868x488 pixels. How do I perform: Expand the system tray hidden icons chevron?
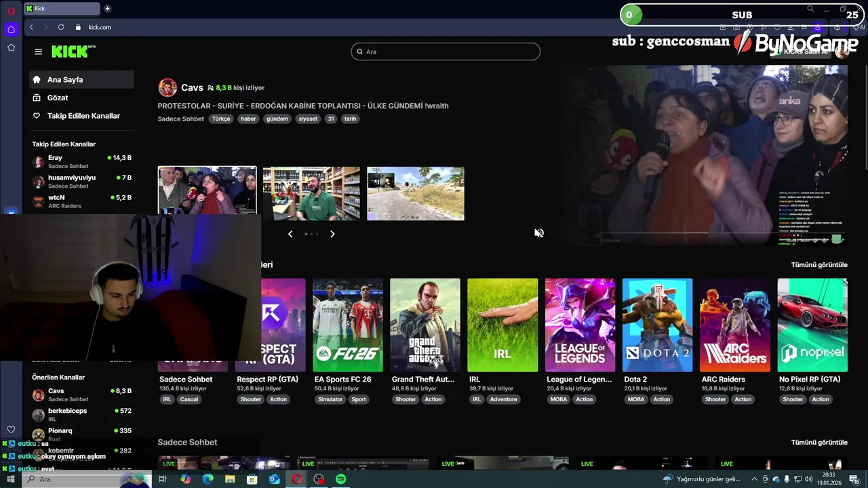tap(754, 479)
